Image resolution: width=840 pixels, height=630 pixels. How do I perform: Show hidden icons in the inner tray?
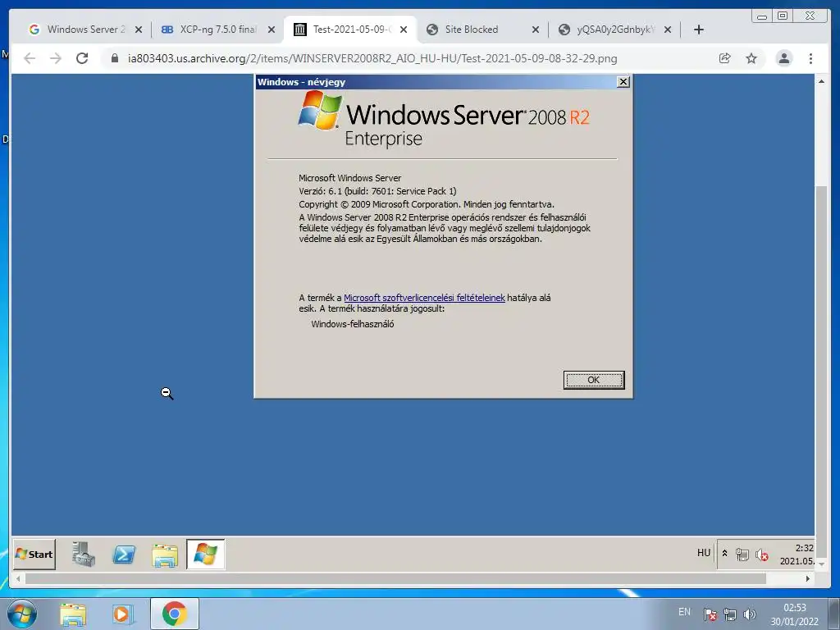(x=725, y=554)
